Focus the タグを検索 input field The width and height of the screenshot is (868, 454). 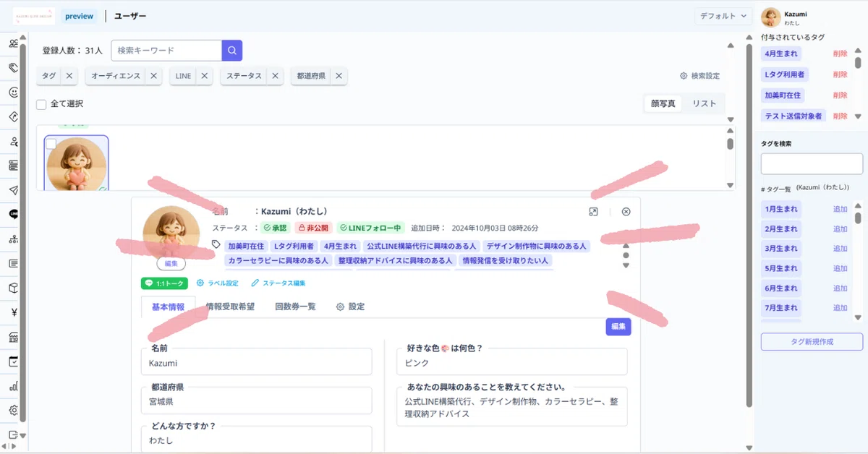[812, 163]
